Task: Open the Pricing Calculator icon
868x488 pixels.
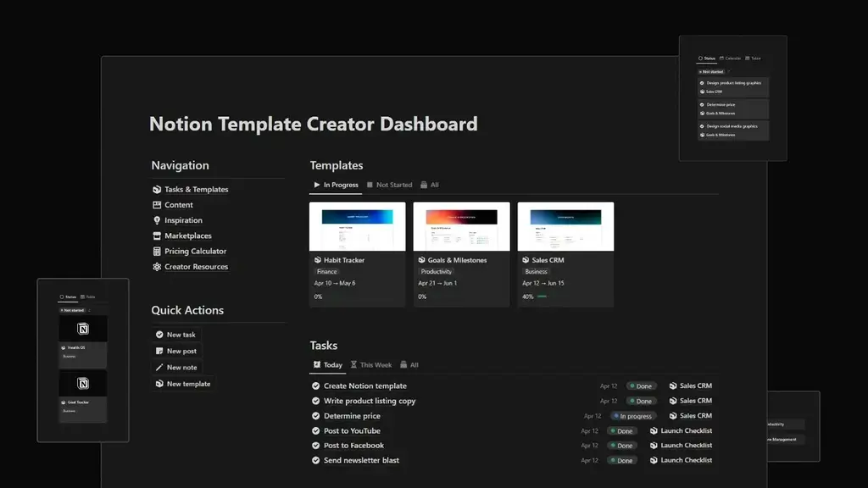Action: point(155,251)
